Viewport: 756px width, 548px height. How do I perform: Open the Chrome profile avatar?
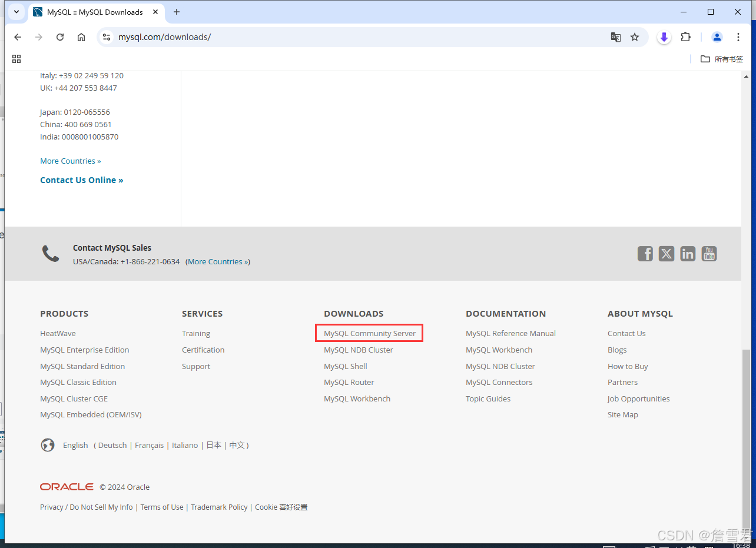(717, 37)
